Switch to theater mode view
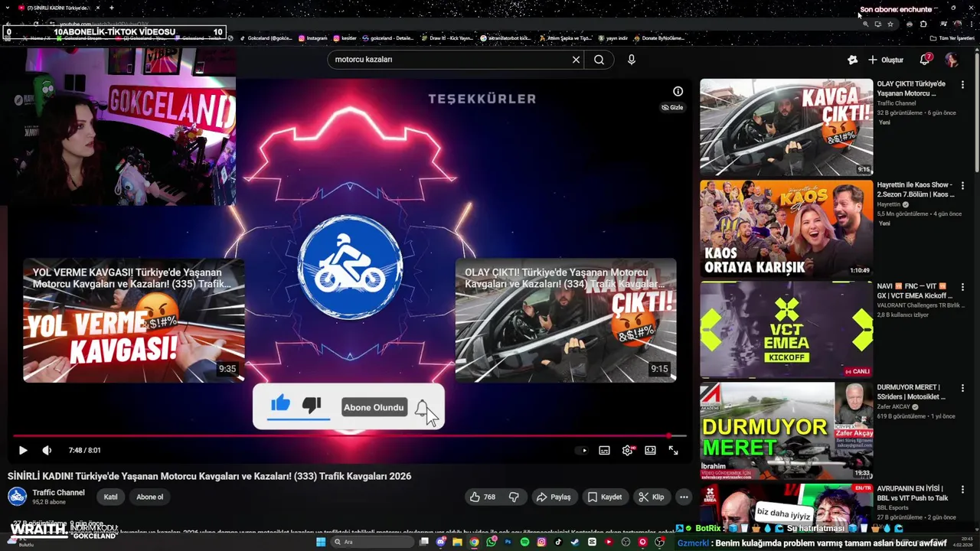The height and width of the screenshot is (551, 980). click(x=650, y=450)
